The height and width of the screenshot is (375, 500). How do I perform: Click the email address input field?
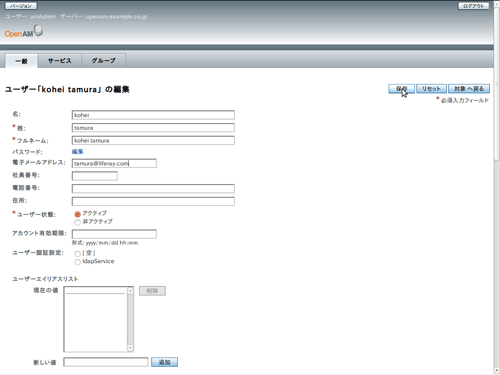tap(114, 163)
